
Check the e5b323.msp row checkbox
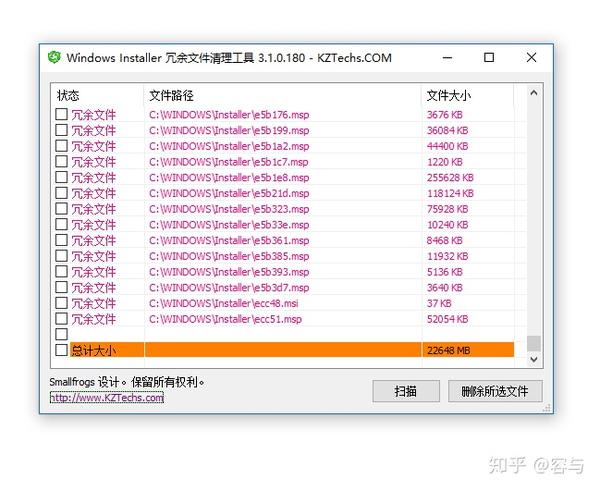61,208
